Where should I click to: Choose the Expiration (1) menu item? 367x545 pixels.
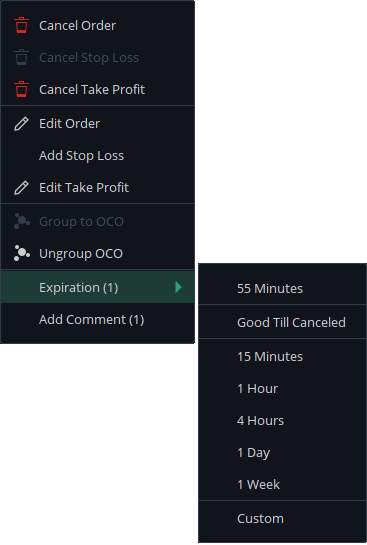[x=97, y=287]
